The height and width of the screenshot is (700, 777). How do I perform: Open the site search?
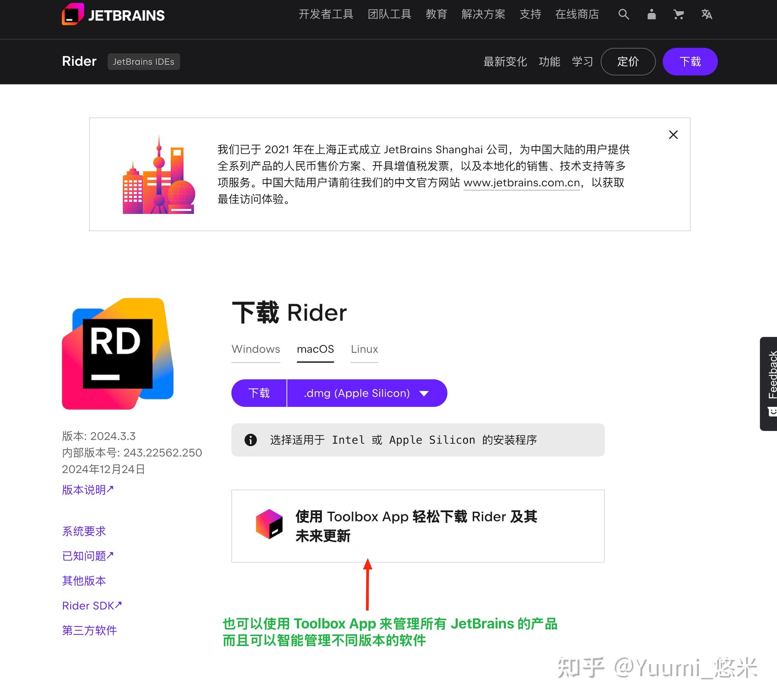[x=624, y=15]
